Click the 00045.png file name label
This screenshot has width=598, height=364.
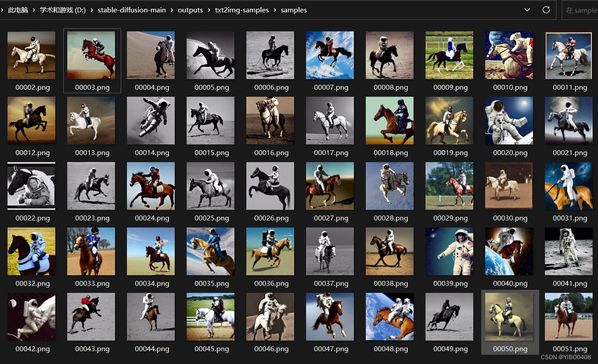coord(211,349)
